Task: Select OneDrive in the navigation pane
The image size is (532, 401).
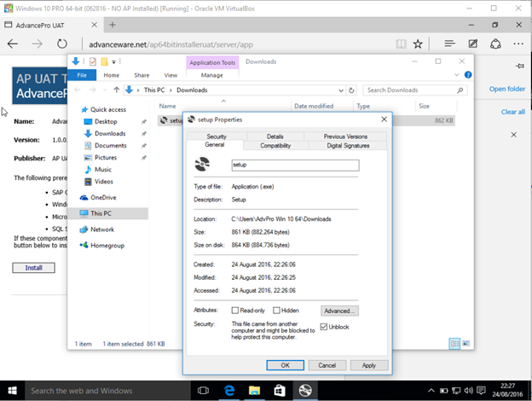Action: tap(101, 197)
